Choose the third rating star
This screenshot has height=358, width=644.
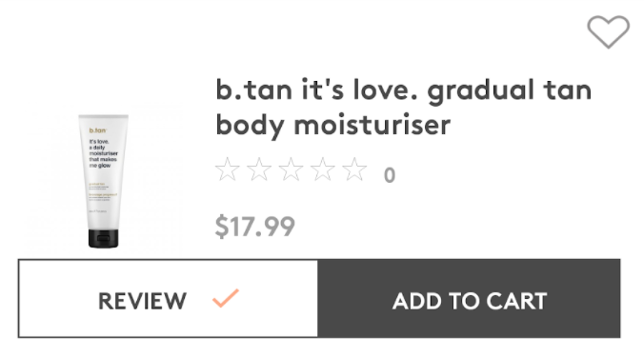(291, 169)
